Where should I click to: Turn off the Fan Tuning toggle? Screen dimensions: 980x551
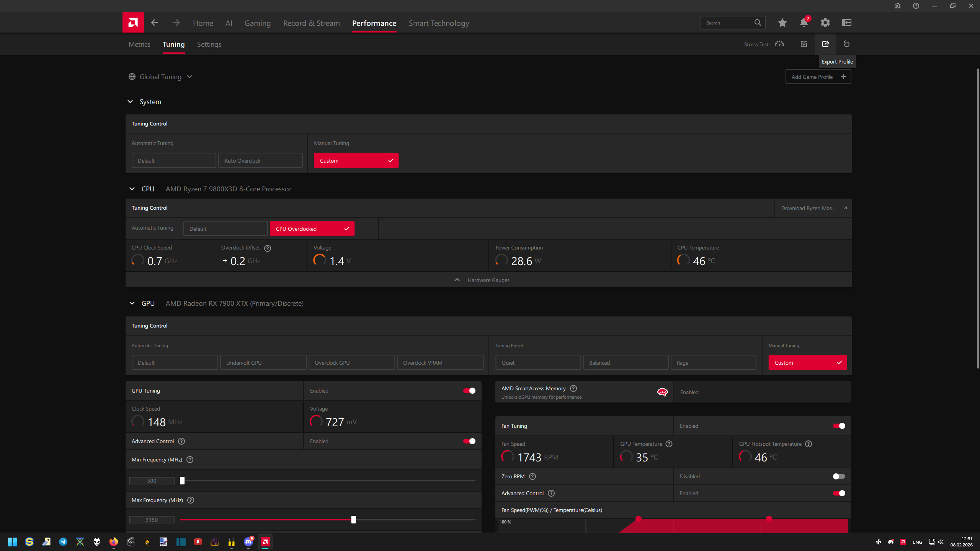838,426
